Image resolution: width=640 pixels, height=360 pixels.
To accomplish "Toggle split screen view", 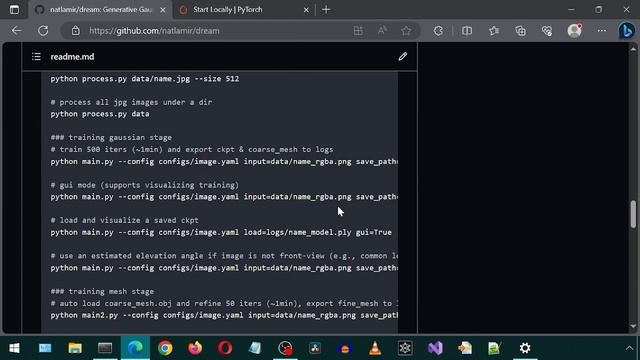I will click(467, 31).
